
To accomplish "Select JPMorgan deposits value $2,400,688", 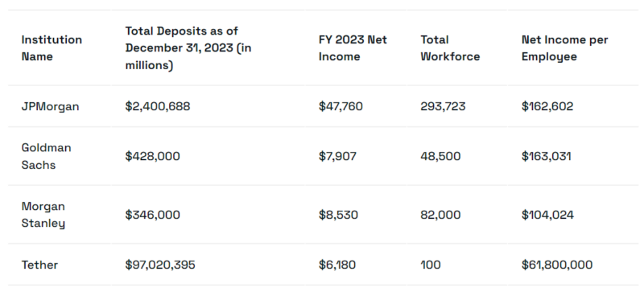I will pos(158,107).
